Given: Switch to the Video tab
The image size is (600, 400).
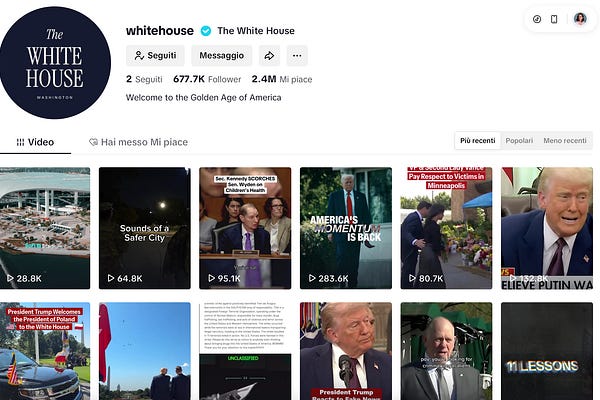Looking at the screenshot, I should 35,142.
